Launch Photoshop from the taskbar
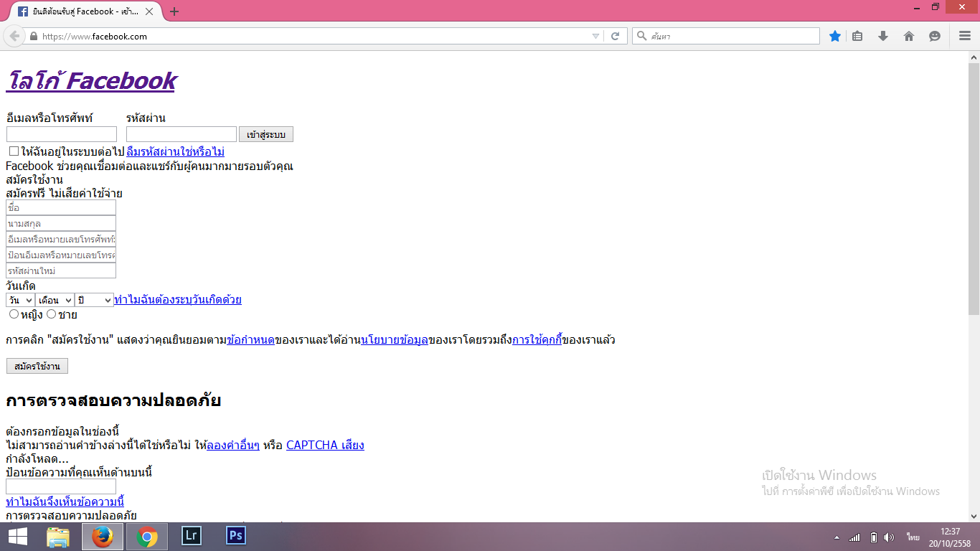 (236, 536)
